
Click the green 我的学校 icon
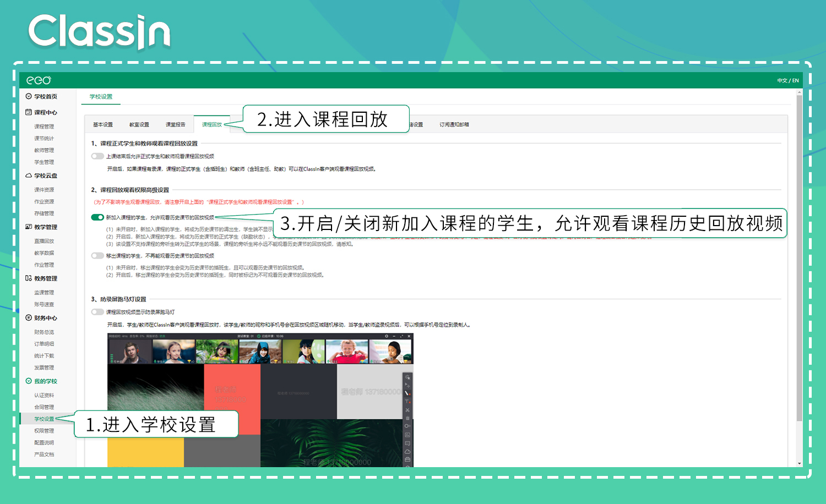coord(29,381)
